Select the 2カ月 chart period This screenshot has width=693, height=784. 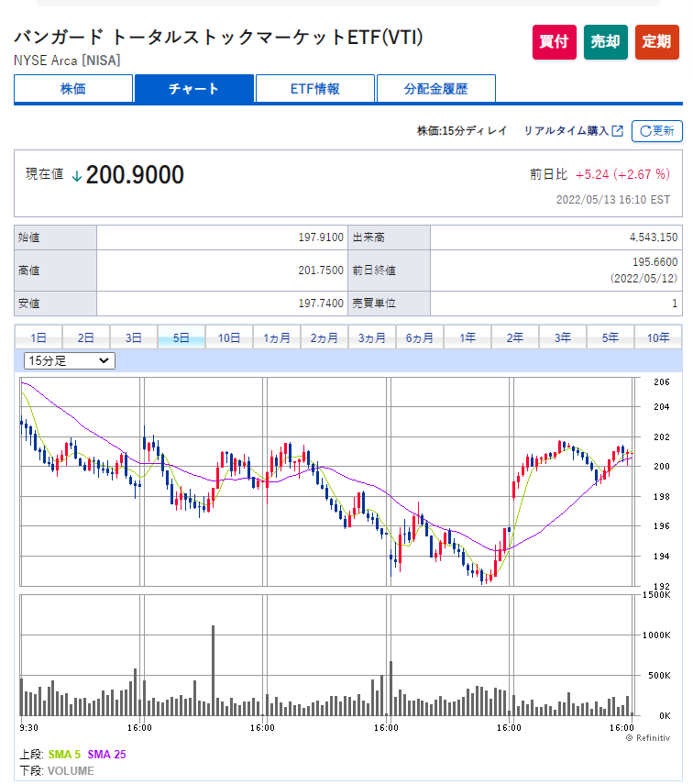click(x=324, y=337)
